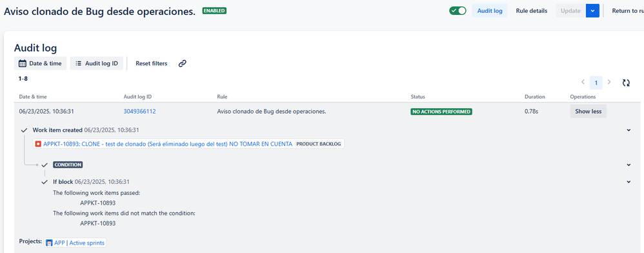
Task: Click the Date & time column header
Action: [x=33, y=97]
